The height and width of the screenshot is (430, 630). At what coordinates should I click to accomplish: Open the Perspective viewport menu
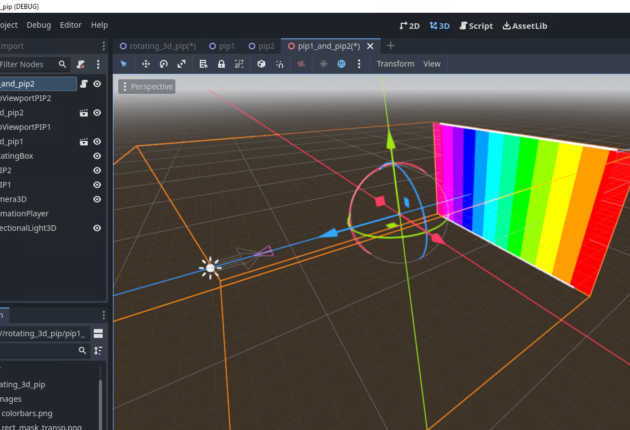pos(147,86)
